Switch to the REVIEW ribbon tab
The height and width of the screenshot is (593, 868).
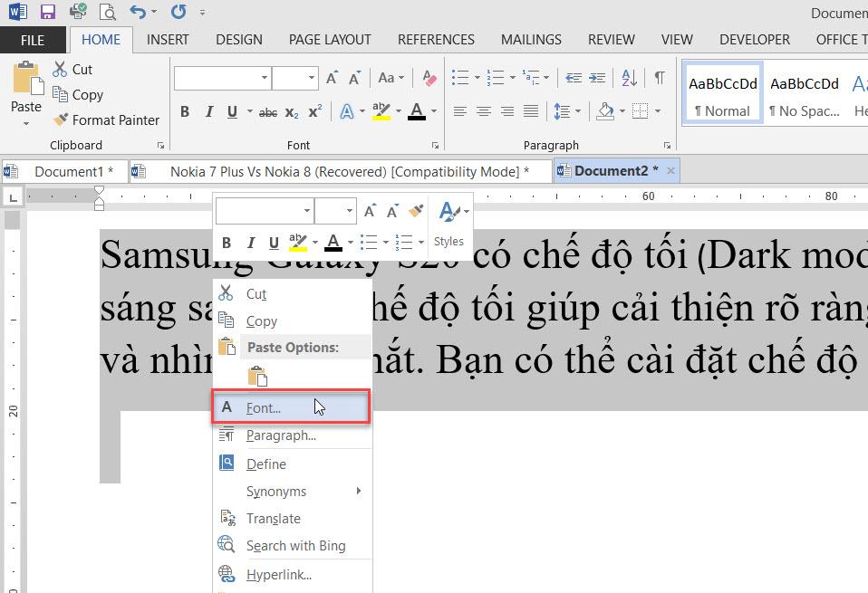pyautogui.click(x=610, y=39)
